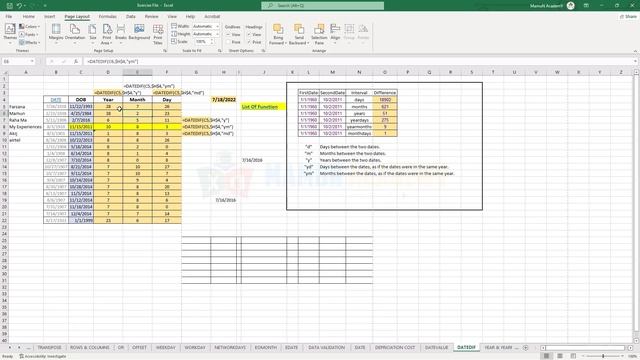The width and height of the screenshot is (640, 360).
Task: Open the paper Size dropdown
Action: (93, 33)
